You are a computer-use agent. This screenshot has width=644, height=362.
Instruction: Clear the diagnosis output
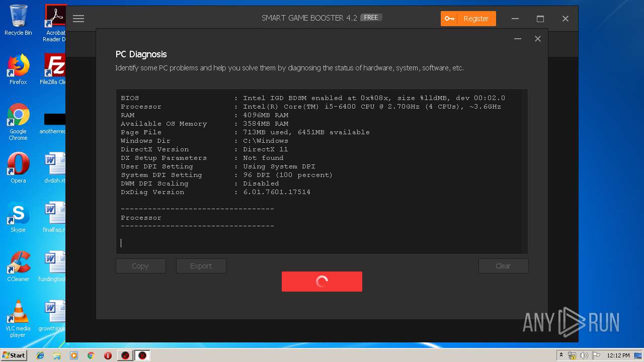coord(503,266)
